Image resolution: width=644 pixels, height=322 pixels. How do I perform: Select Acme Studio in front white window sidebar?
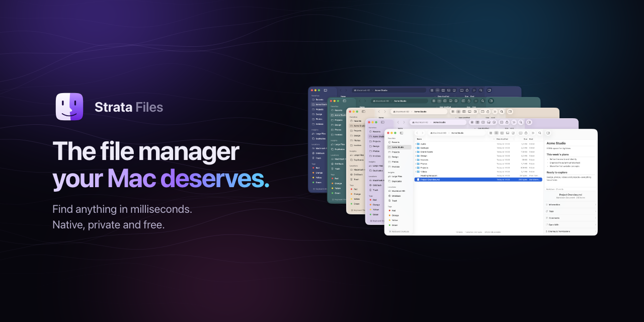click(399, 147)
